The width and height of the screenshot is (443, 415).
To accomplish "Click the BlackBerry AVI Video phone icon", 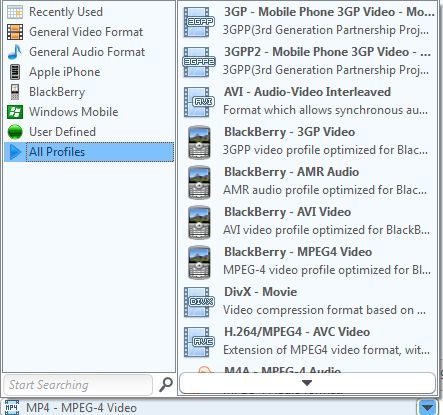I will point(199,222).
